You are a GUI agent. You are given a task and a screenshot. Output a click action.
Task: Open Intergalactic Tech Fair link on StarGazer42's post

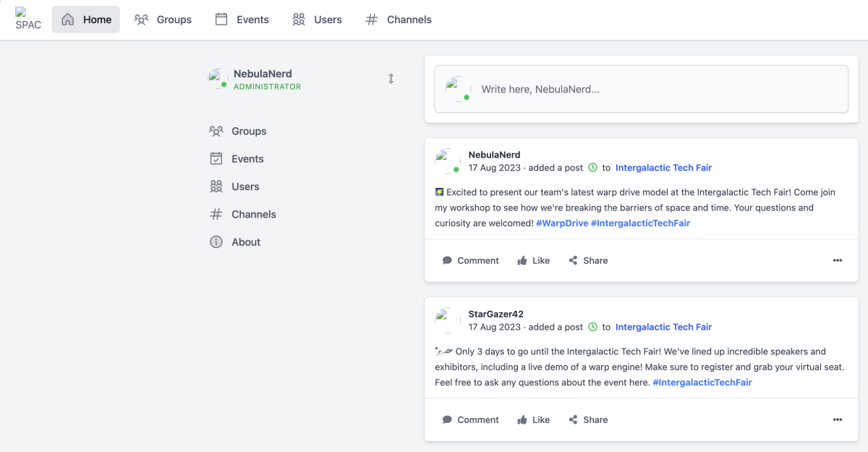point(663,327)
